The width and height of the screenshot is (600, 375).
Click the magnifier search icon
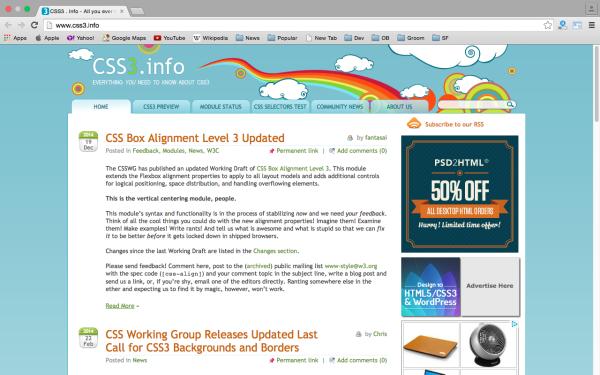click(510, 104)
